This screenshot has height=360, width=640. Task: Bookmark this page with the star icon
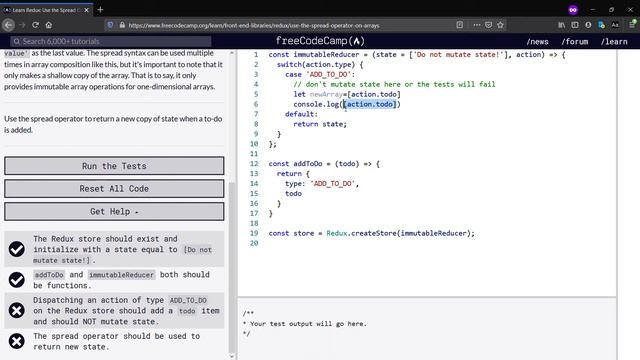(x=500, y=25)
